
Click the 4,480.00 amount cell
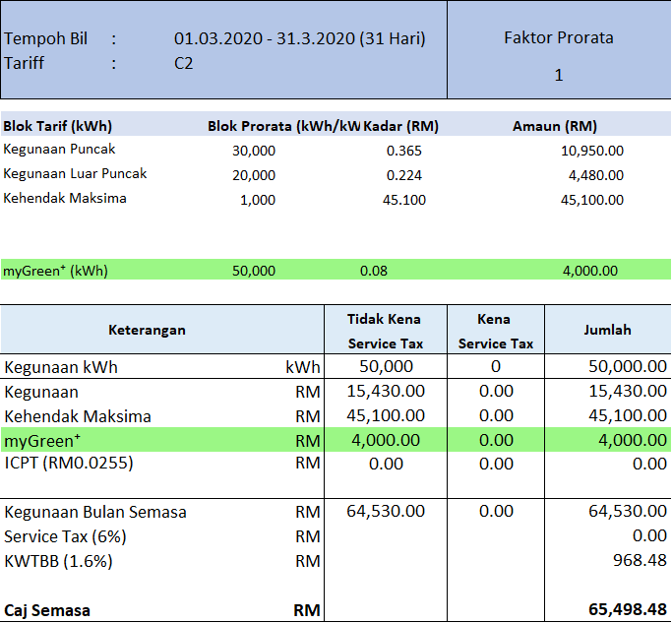[596, 175]
